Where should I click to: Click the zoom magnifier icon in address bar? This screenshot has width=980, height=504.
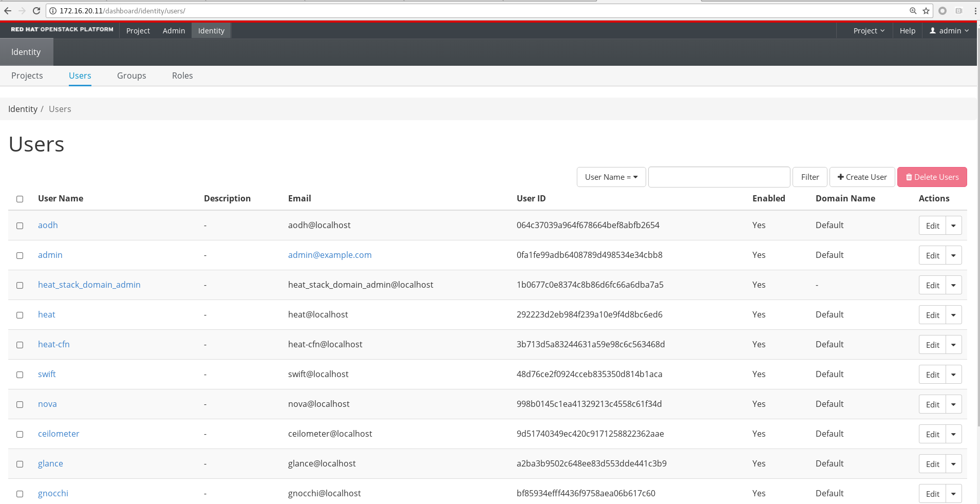913,11
